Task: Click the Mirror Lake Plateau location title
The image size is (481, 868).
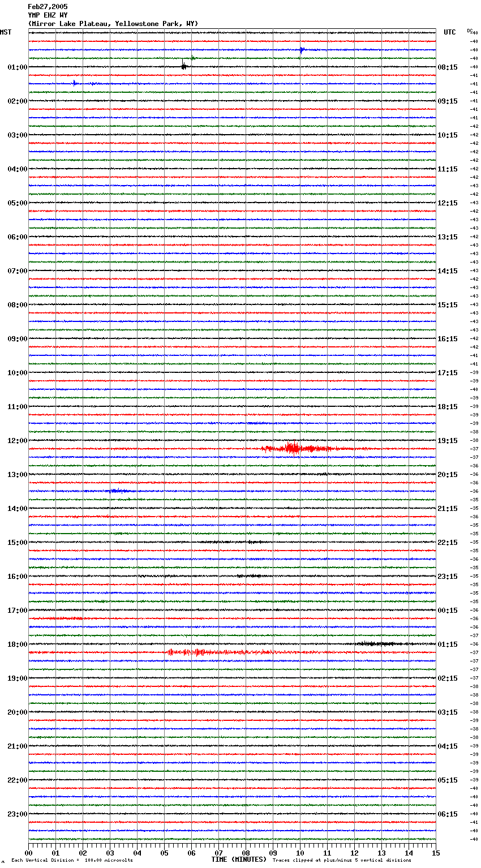Action: (x=113, y=24)
